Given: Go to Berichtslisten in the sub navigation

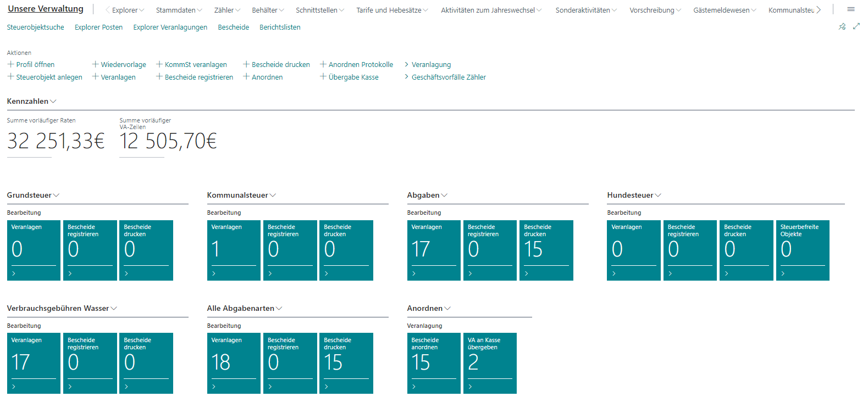Looking at the screenshot, I should point(280,27).
